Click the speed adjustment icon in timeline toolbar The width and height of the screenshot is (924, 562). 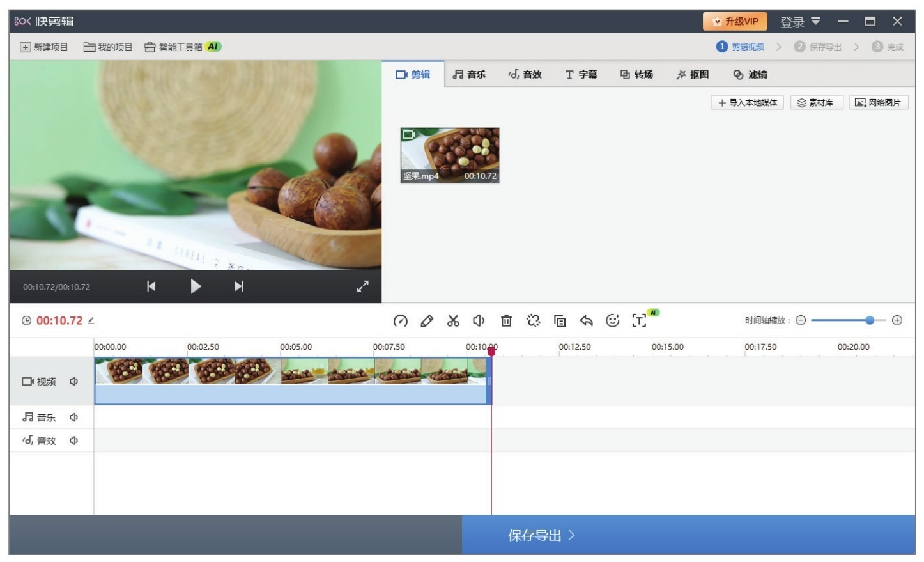[401, 321]
